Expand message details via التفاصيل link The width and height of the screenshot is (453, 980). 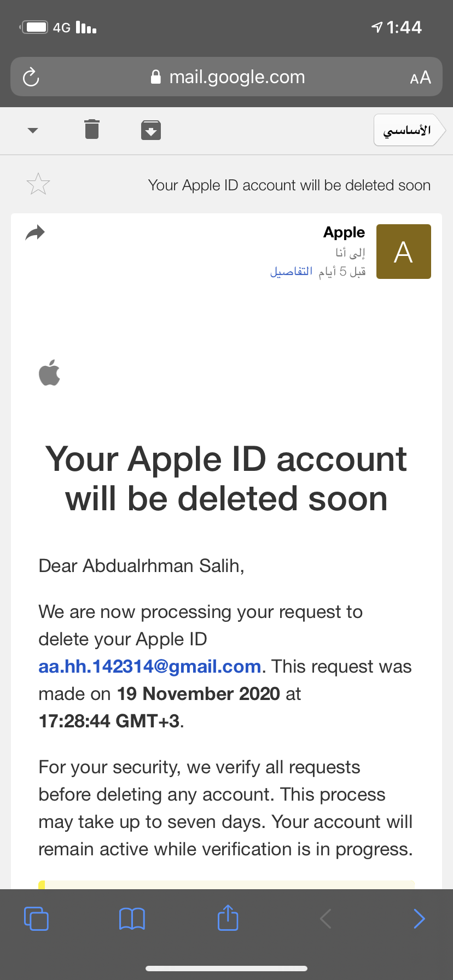[x=291, y=271]
